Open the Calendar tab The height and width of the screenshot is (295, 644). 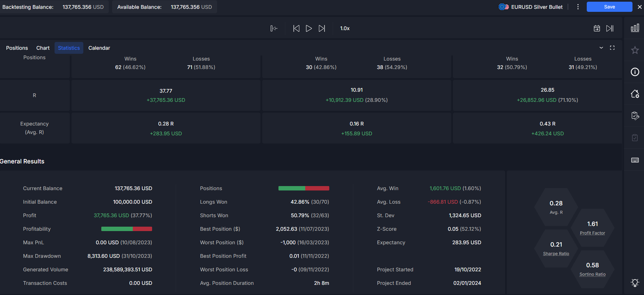pyautogui.click(x=99, y=48)
